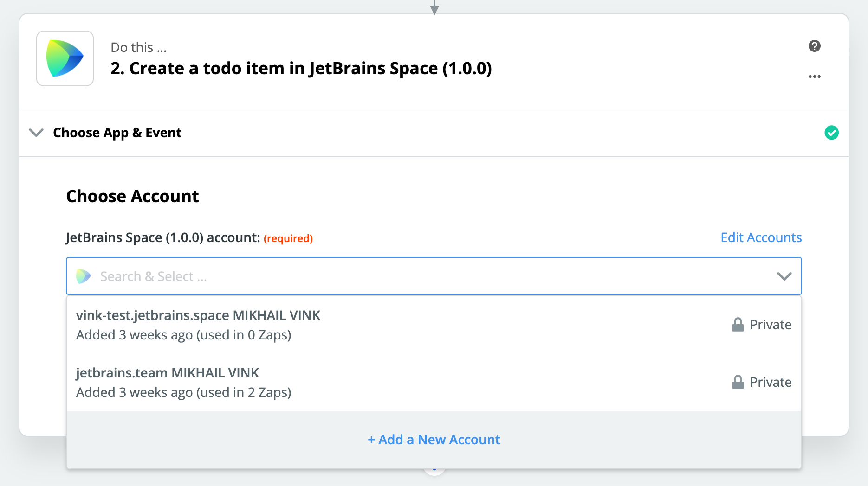Toggle the account dropdown chevron arrow
868x486 pixels.
tap(784, 276)
